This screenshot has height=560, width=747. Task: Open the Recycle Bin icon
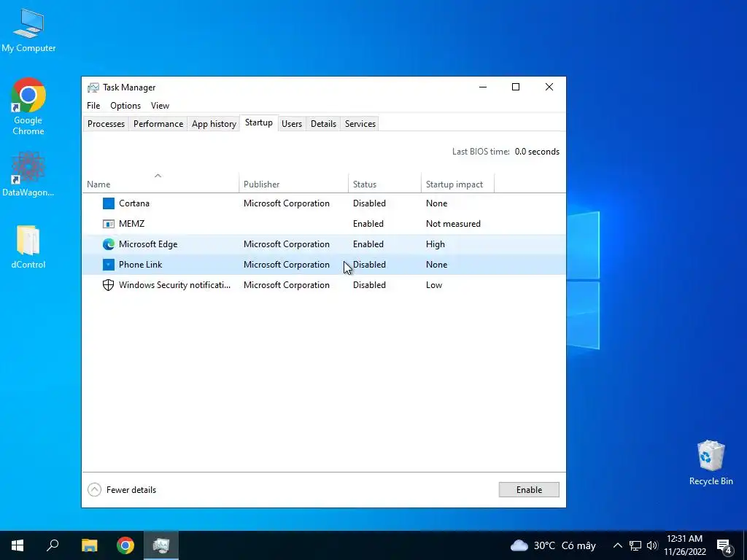[711, 462]
